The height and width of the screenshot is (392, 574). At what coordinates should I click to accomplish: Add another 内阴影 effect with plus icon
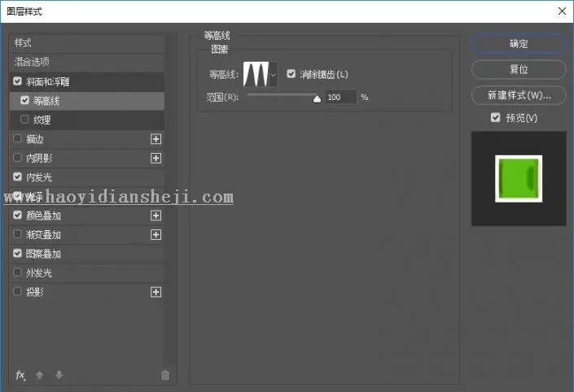[156, 158]
